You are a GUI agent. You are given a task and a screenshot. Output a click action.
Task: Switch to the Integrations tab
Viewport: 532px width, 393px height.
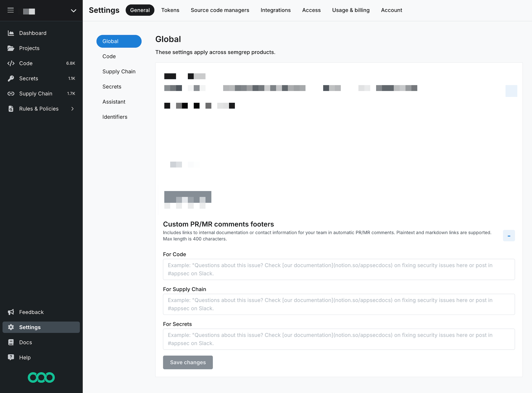point(276,10)
